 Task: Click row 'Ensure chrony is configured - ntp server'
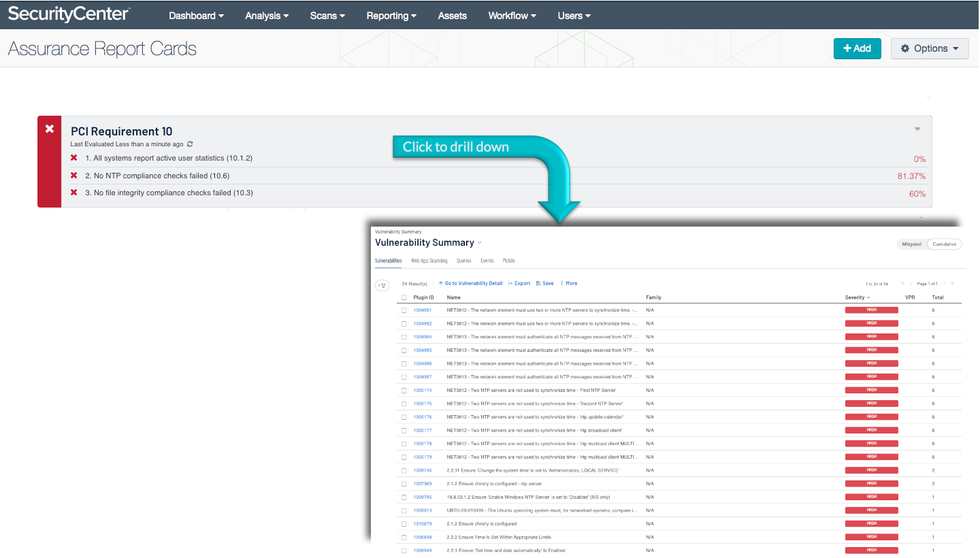(679, 484)
